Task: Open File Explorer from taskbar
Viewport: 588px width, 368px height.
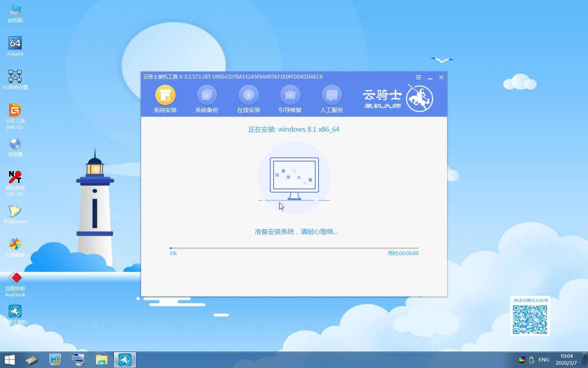Action: (101, 360)
